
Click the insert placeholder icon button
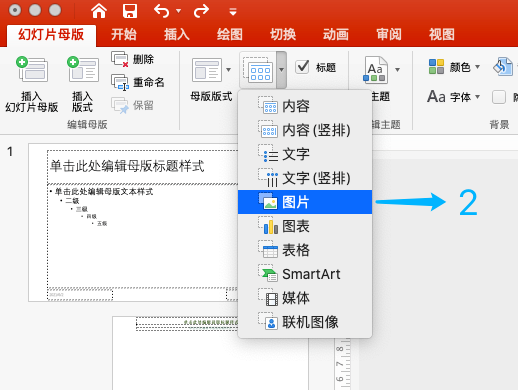[x=258, y=70]
